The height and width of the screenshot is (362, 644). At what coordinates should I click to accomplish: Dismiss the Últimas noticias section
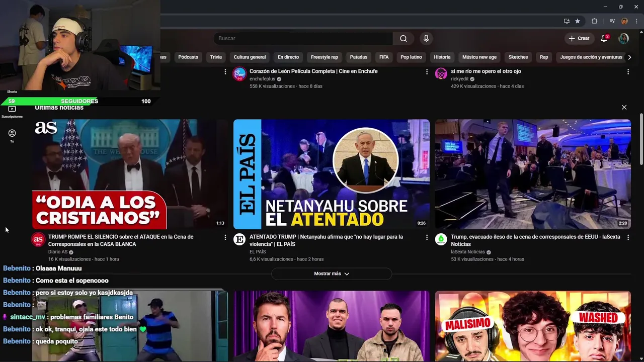[624, 107]
